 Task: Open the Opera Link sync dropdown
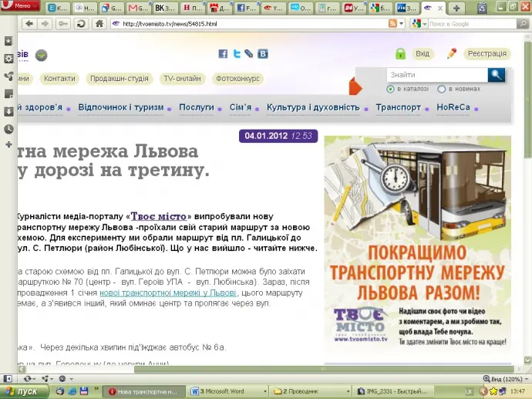29,379
